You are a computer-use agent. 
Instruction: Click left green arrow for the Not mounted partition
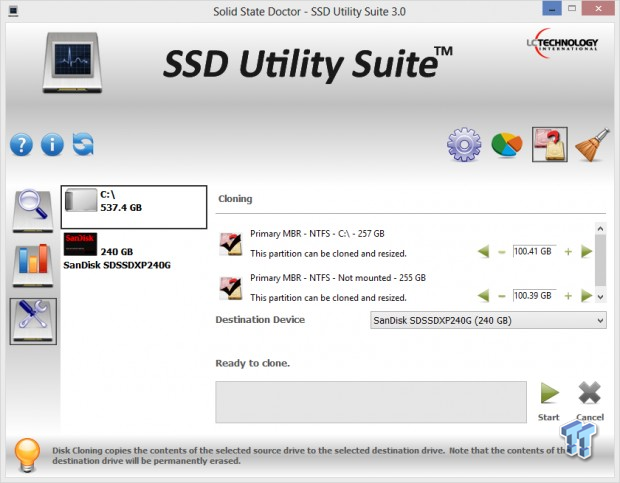484,296
